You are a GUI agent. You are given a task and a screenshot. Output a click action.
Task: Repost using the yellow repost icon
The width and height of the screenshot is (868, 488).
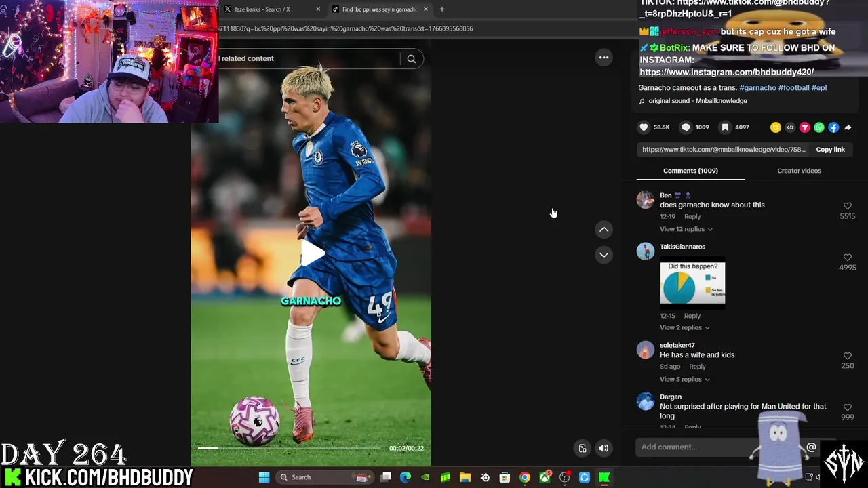(x=776, y=127)
